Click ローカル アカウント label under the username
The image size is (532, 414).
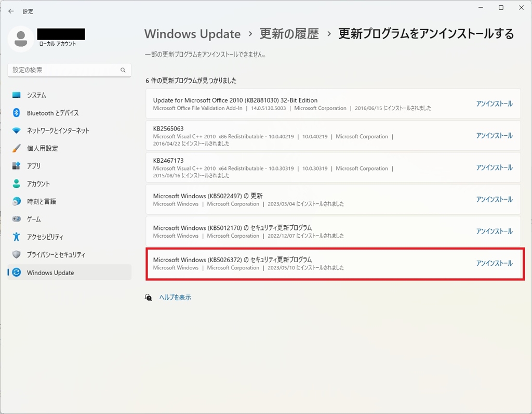click(x=57, y=44)
